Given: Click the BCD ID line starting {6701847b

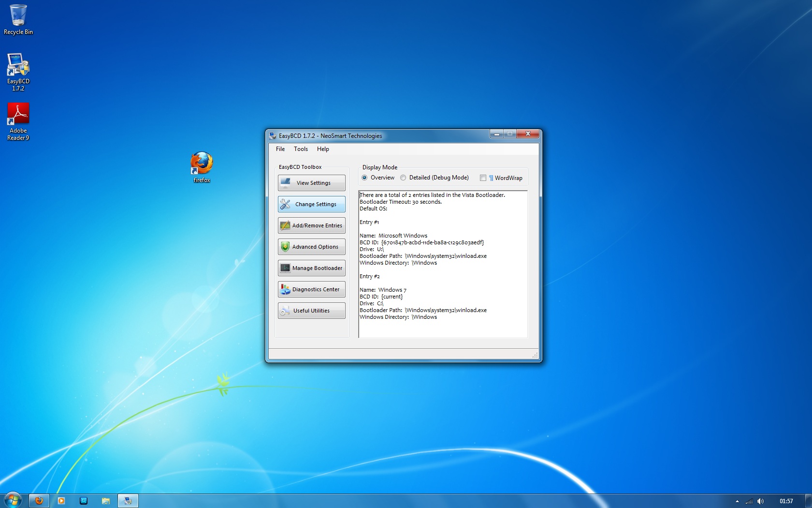Looking at the screenshot, I should click(x=422, y=242).
